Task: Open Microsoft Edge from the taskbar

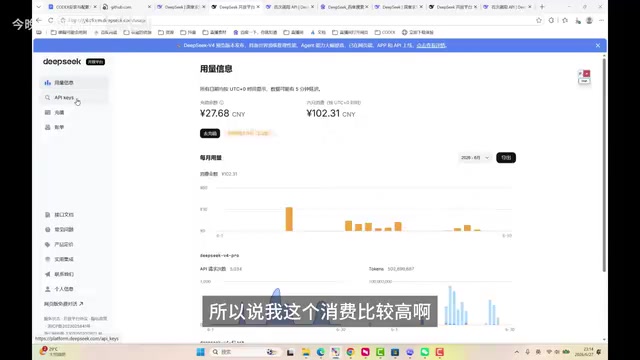Action: point(320,352)
